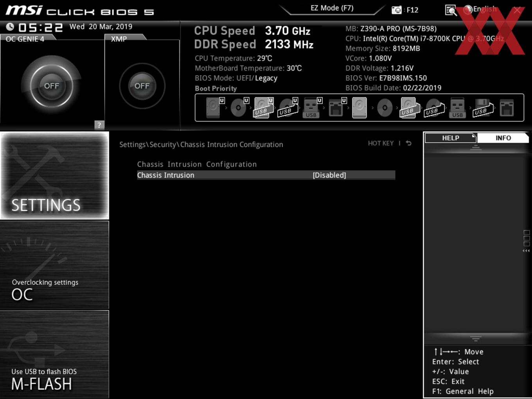
Task: Click the BIOS Ver E7B98IMS.150 line
Action: [386, 78]
